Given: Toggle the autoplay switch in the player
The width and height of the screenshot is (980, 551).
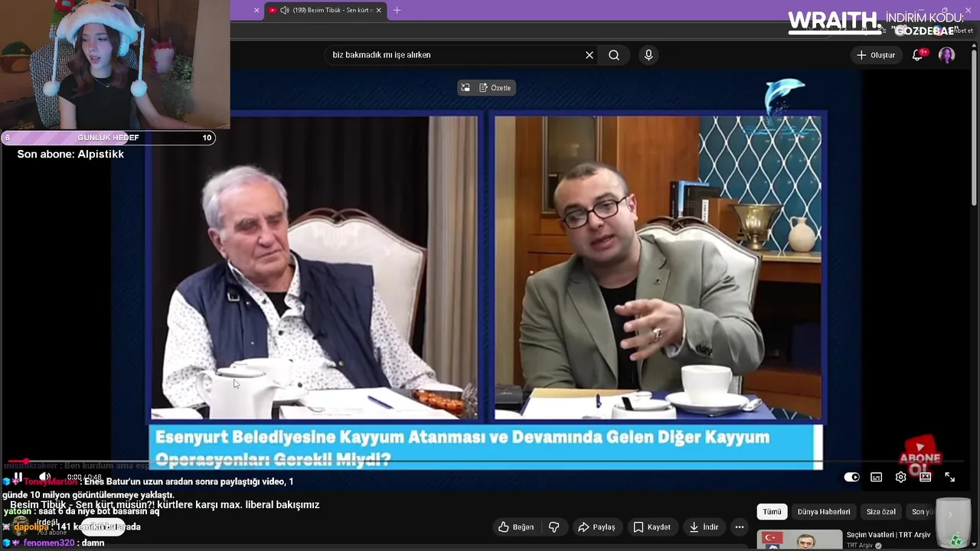Looking at the screenshot, I should click(851, 477).
